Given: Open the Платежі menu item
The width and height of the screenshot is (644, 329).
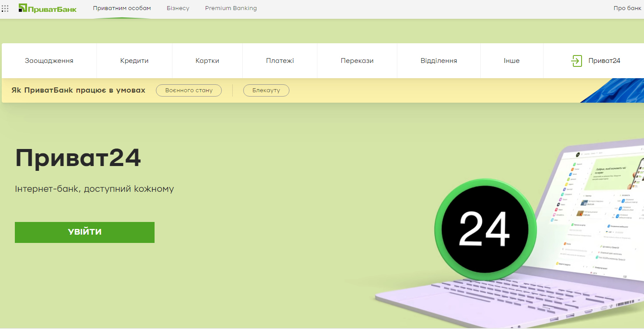Looking at the screenshot, I should tap(280, 61).
